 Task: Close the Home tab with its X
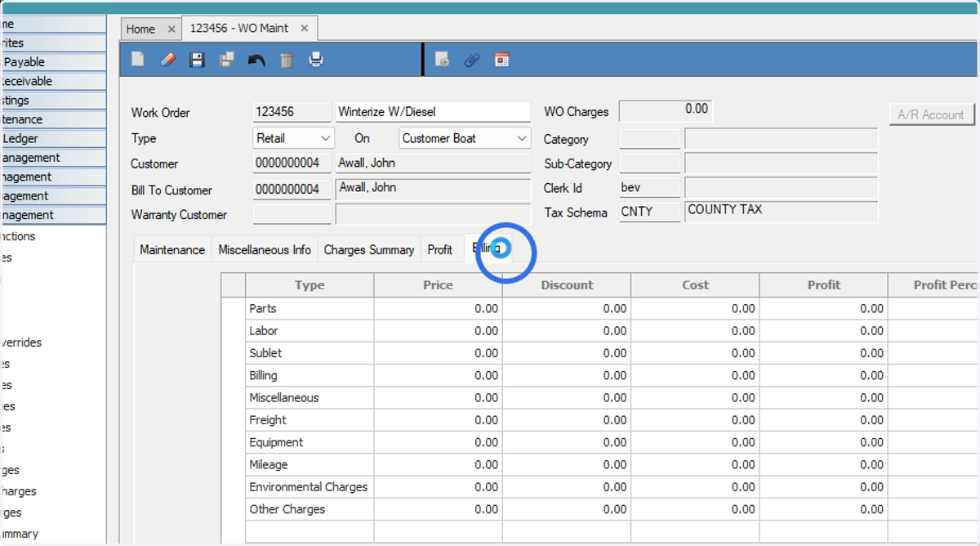tap(171, 29)
